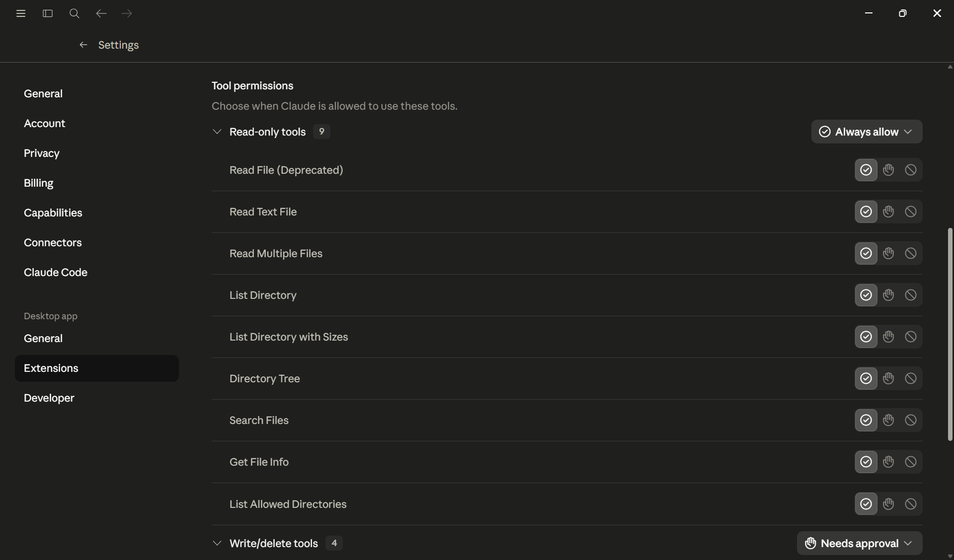Select always allow for Read File (Deprecated)
954x560 pixels.
(x=866, y=170)
